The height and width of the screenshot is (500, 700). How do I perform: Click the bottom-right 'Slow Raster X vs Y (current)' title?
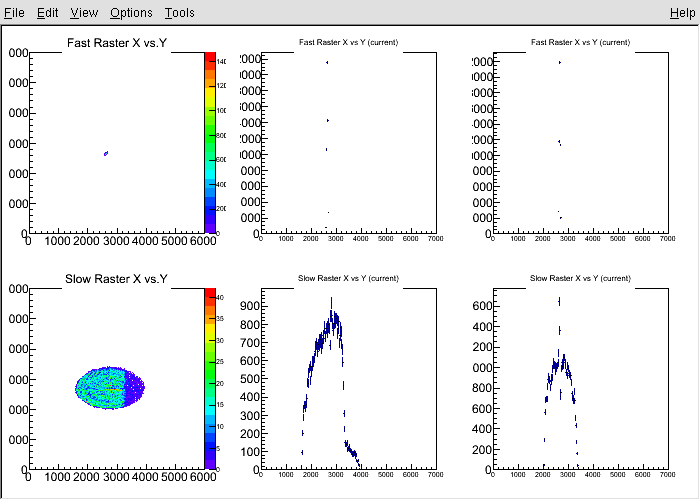point(580,279)
